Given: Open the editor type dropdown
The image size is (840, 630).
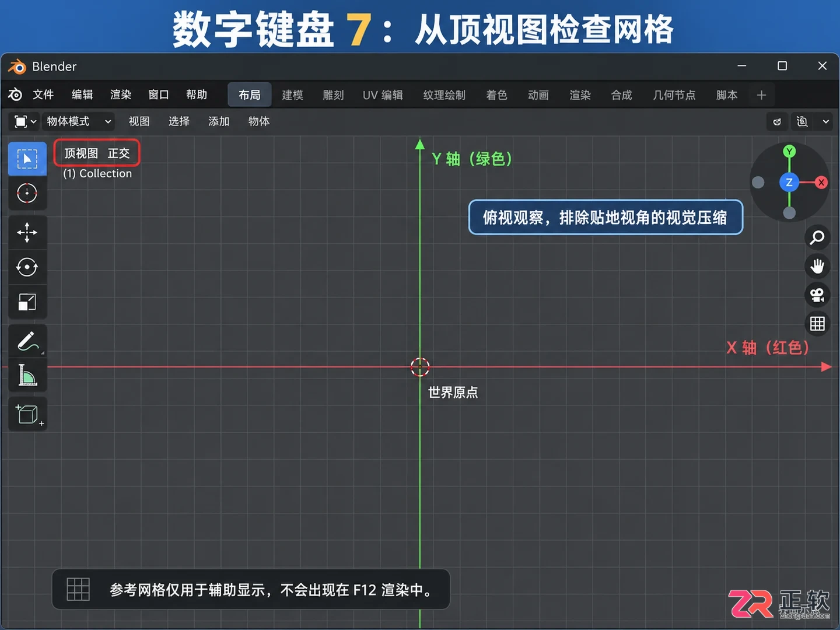Looking at the screenshot, I should click(25, 121).
